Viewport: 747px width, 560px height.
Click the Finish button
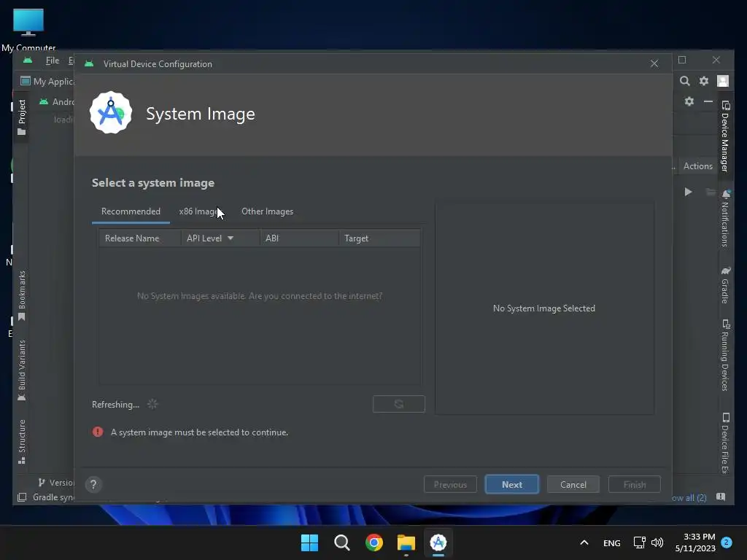click(x=635, y=484)
